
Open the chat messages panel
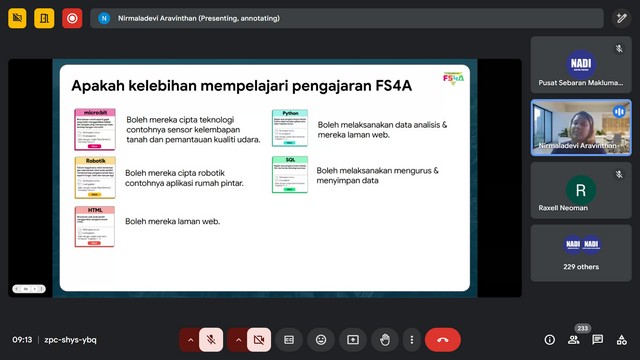(x=598, y=340)
